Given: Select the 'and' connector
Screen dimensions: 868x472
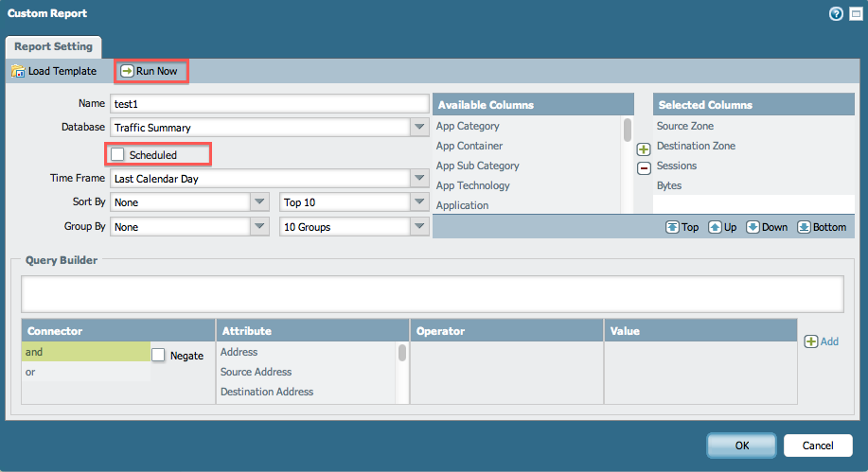Looking at the screenshot, I should [x=85, y=352].
